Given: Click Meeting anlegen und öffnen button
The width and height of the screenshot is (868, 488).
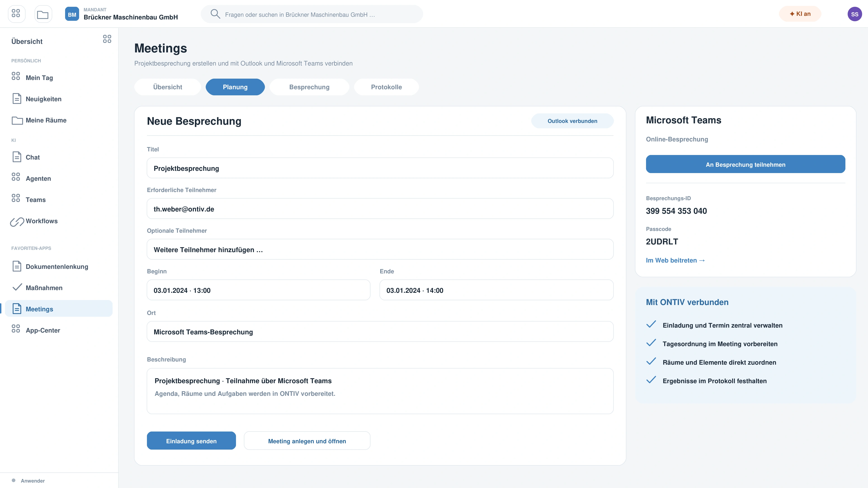Looking at the screenshot, I should coord(307,441).
